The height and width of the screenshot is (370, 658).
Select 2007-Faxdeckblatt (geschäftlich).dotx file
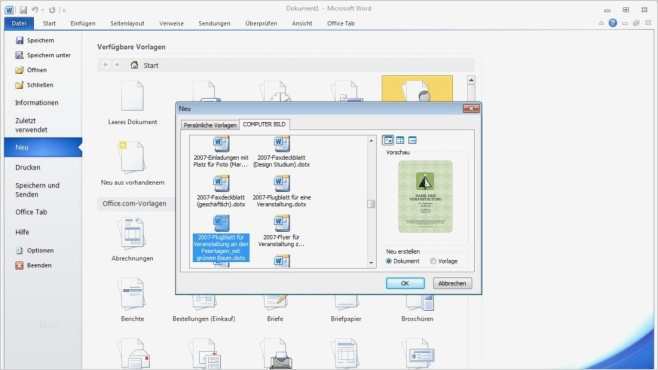pyautogui.click(x=221, y=192)
